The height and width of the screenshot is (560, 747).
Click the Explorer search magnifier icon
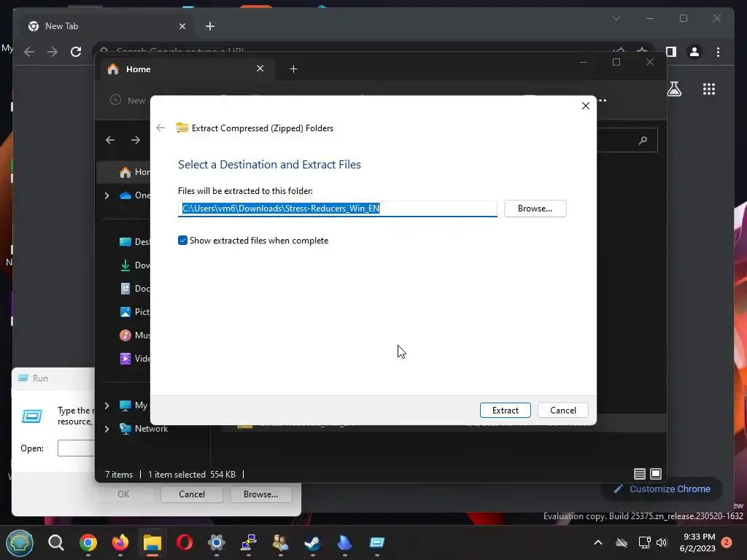point(643,140)
